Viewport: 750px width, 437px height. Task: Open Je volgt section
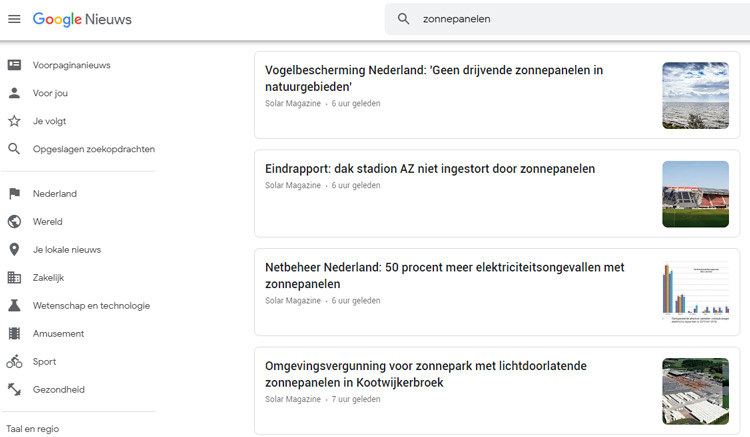point(49,121)
